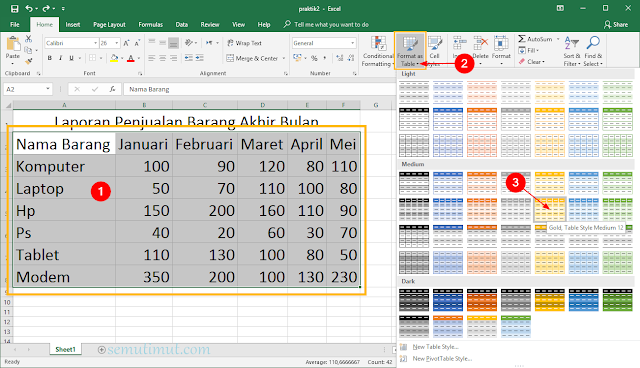Screen dimensions: 640x368
Task: Expand the Merge & Center dropdown arrow
Action: [284, 58]
